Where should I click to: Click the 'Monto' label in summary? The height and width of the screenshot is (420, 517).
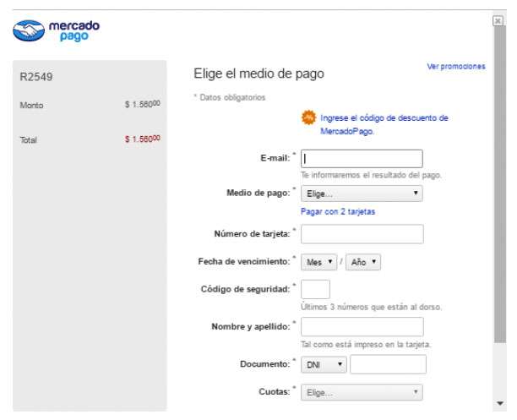click(31, 106)
